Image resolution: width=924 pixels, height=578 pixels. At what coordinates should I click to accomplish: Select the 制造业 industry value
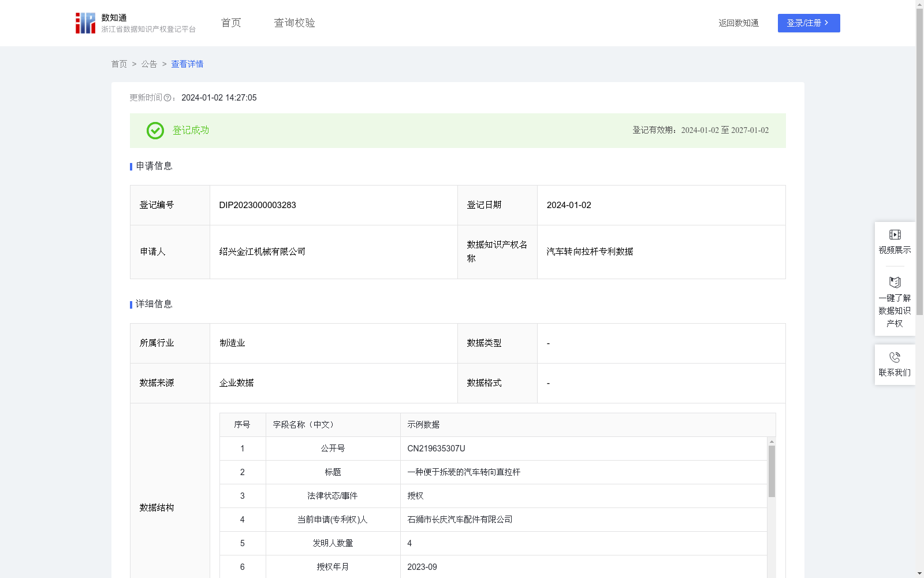232,343
